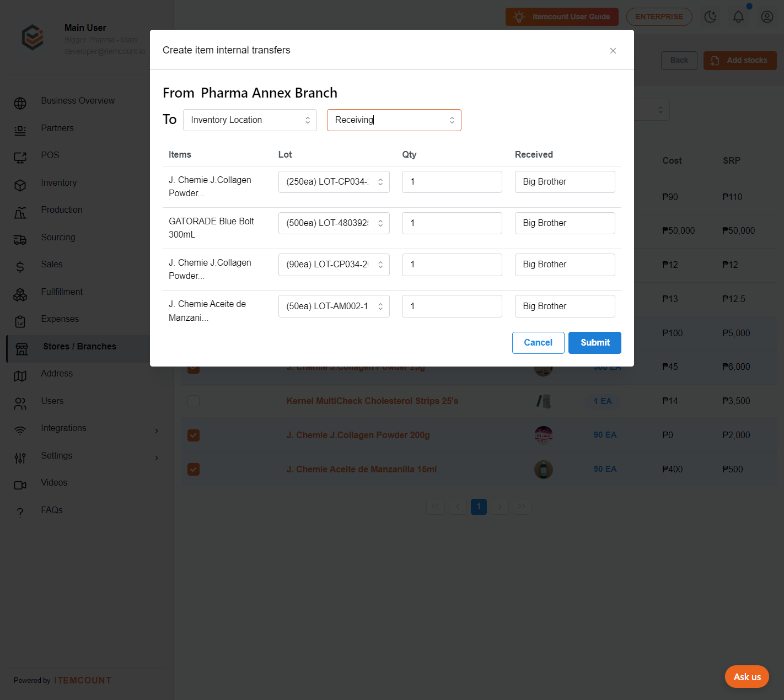Open Stores / Branches menu item

pyautogui.click(x=79, y=347)
